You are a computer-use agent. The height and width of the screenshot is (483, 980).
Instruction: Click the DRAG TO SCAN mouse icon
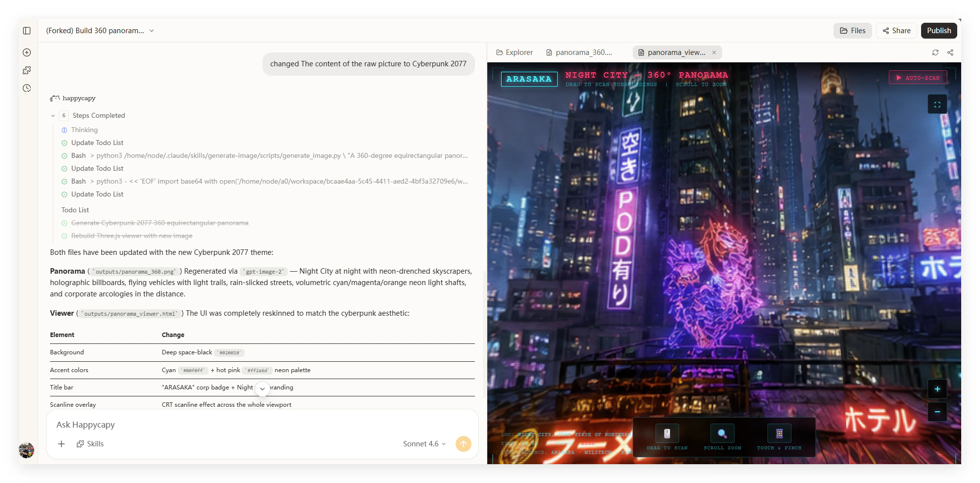click(x=667, y=434)
